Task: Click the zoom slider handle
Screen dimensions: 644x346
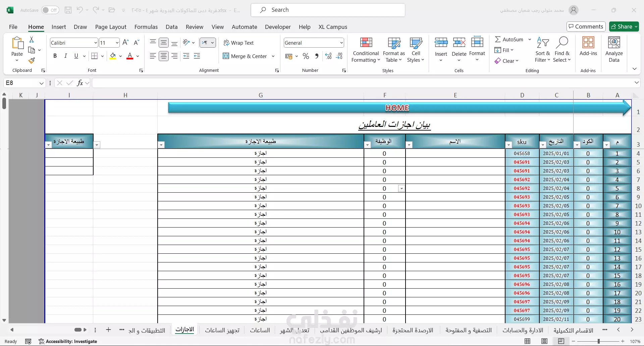Action: click(599, 341)
